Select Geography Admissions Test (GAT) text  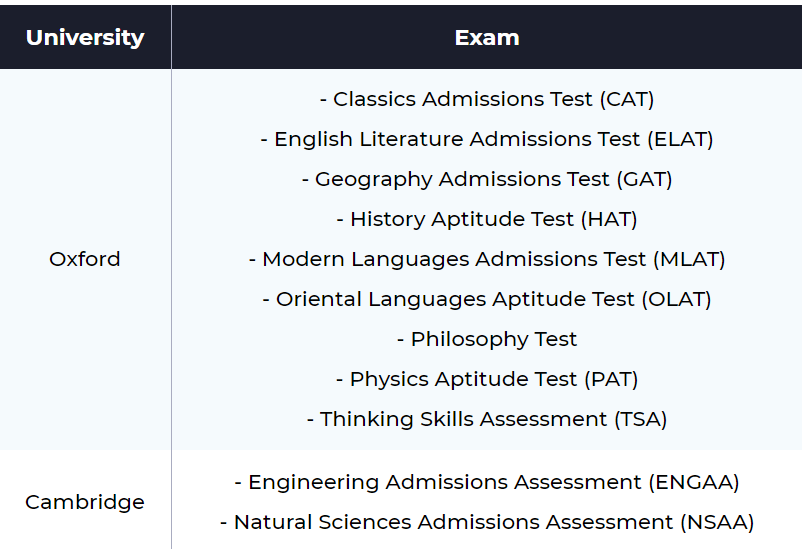[x=487, y=179]
